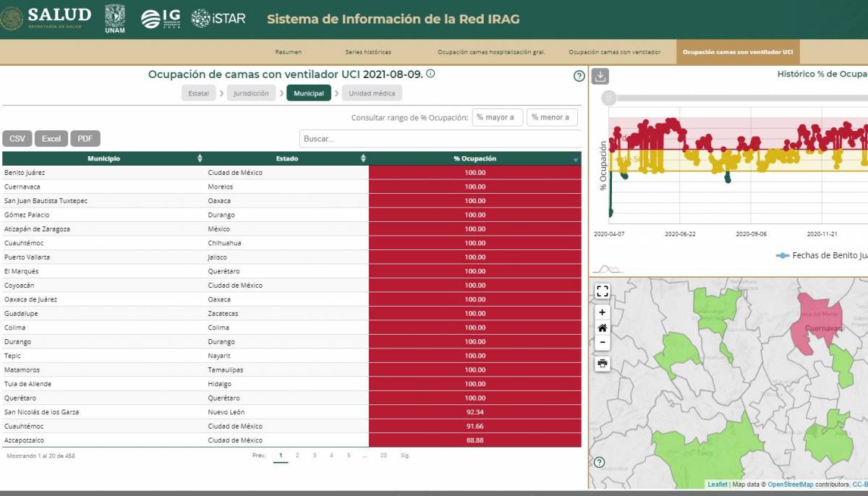Select the Estatal level button
The image size is (868, 496).
tap(198, 93)
